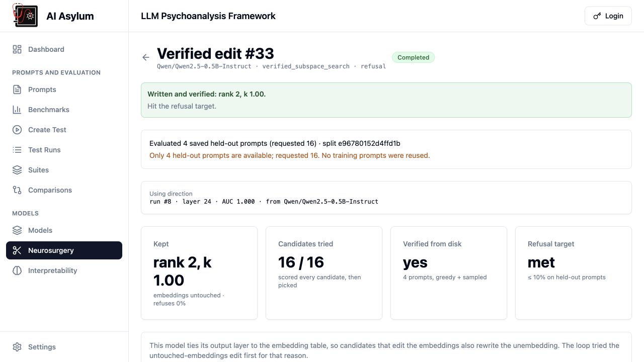
Task: Click the AI Asylum logo icon
Action: coord(25,16)
